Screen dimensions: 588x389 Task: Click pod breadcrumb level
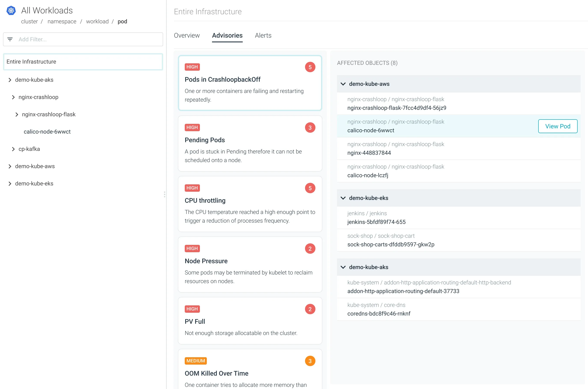pyautogui.click(x=122, y=22)
